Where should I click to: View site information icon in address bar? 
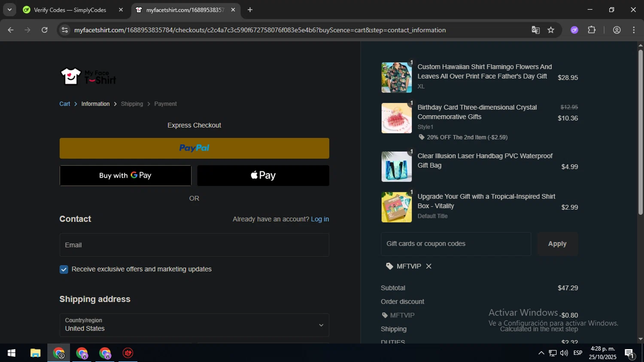(65, 30)
